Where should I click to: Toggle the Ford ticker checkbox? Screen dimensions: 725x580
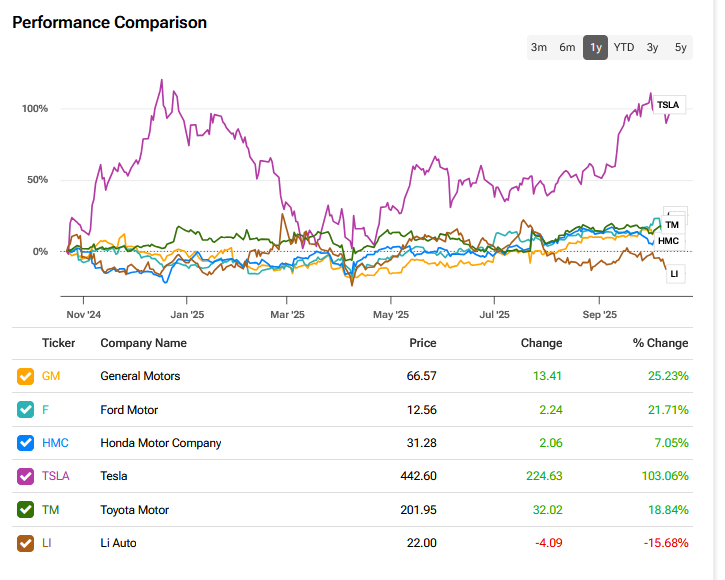tap(25, 410)
